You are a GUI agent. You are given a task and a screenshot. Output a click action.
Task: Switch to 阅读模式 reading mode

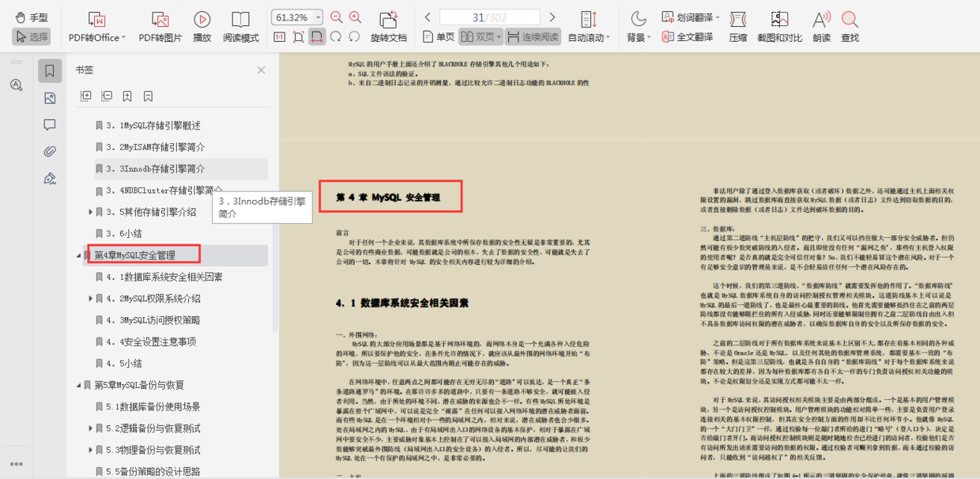(x=241, y=27)
